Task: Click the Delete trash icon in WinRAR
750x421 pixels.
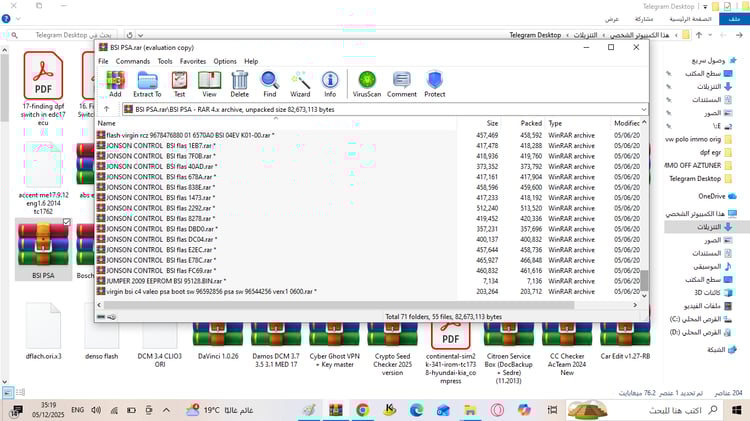Action: tap(239, 84)
